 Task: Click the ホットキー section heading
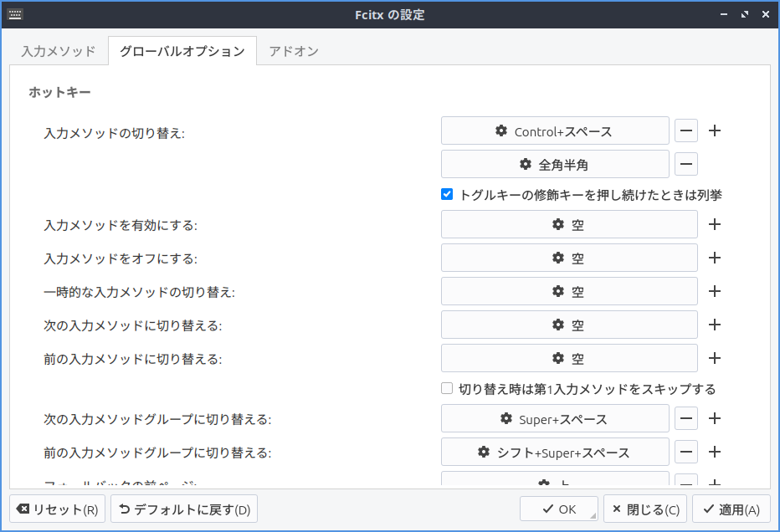59,93
